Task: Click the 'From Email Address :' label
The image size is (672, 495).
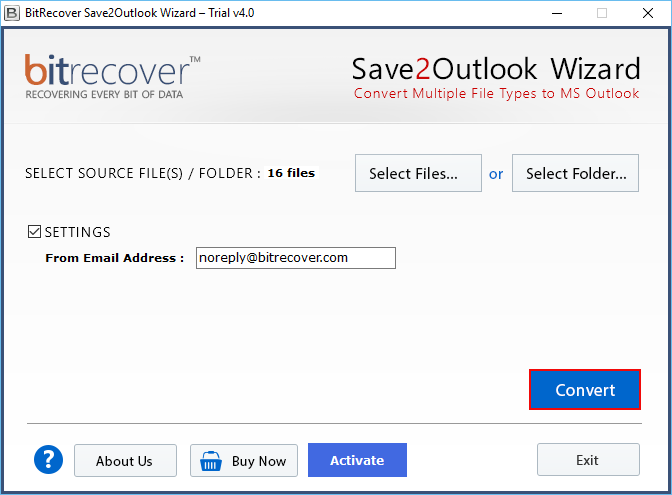Action: (114, 258)
